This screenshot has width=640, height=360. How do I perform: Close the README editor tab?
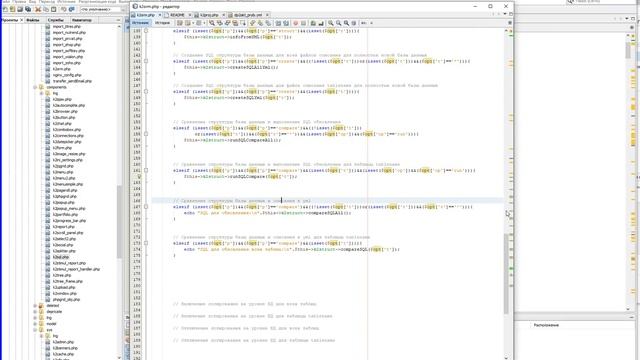[x=190, y=15]
